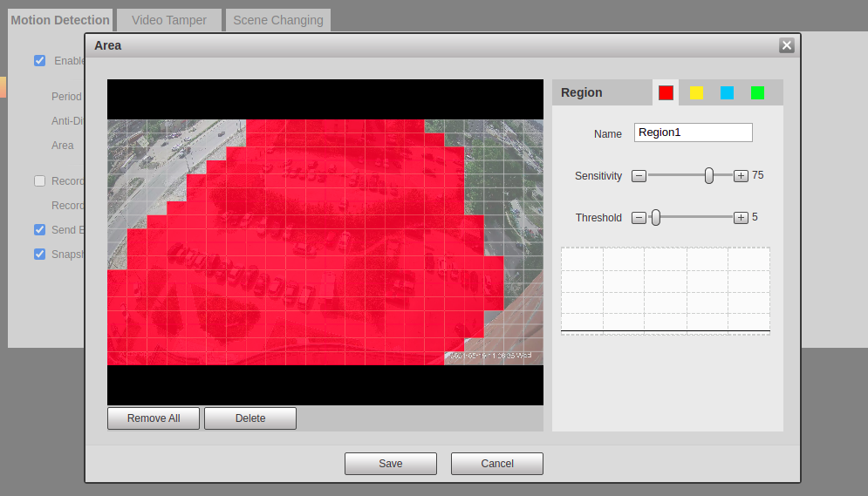Select the blue region color swatch
Viewport: 868px width, 496px height.
point(727,93)
